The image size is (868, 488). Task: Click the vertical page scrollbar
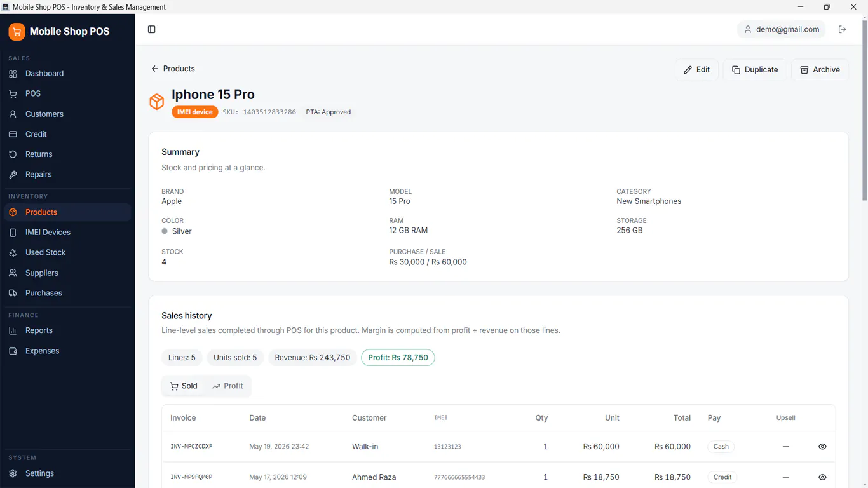[864, 111]
